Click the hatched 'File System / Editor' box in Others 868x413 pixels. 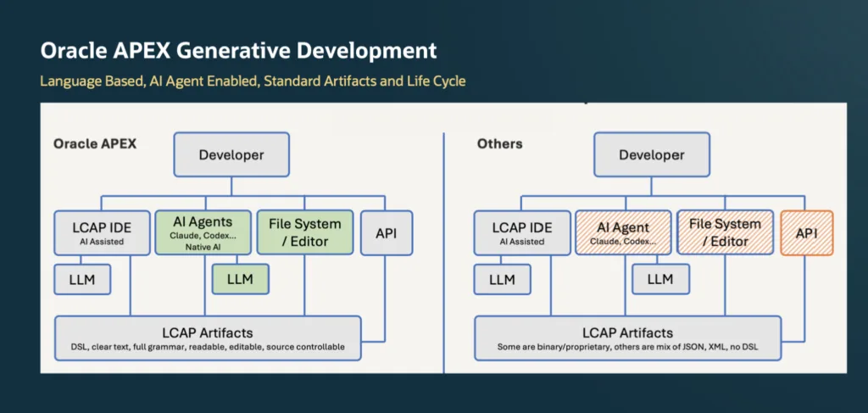726,232
